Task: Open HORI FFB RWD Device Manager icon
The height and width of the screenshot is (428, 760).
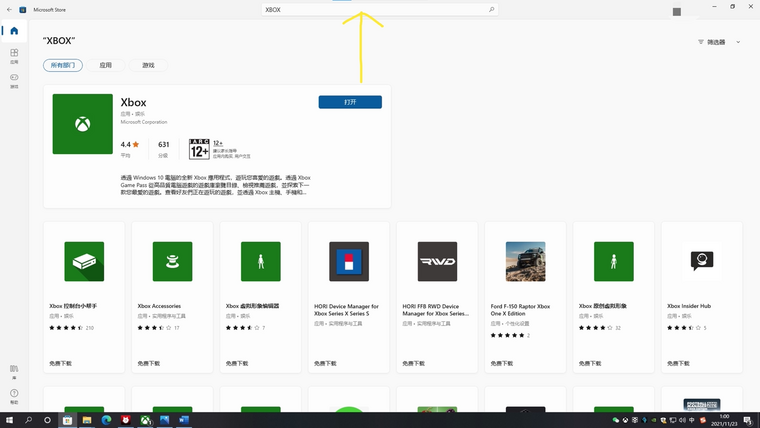Action: [x=437, y=261]
